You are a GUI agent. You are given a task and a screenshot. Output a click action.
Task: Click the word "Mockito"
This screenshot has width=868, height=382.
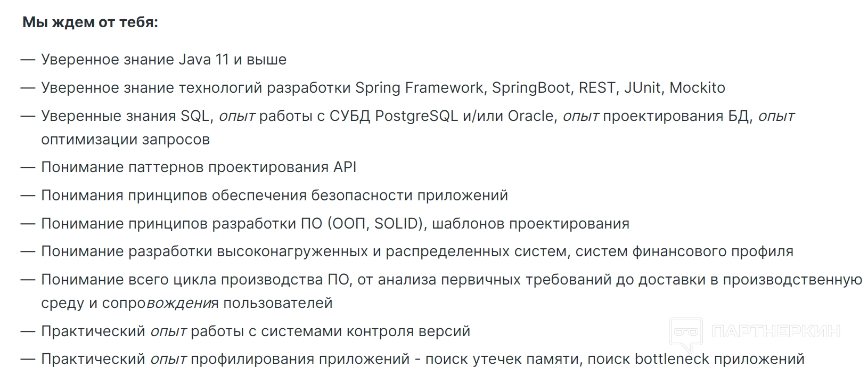[697, 87]
